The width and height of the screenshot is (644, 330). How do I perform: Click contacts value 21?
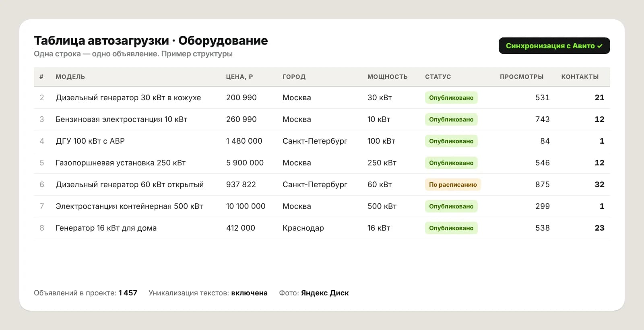click(x=599, y=98)
